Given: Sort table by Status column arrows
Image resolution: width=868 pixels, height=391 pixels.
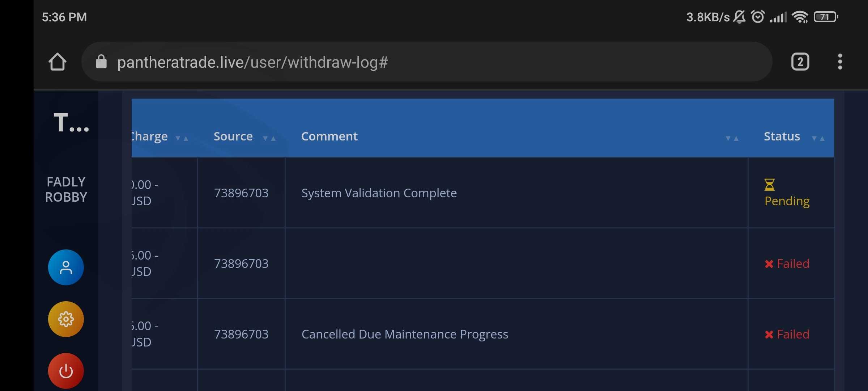Looking at the screenshot, I should point(818,138).
